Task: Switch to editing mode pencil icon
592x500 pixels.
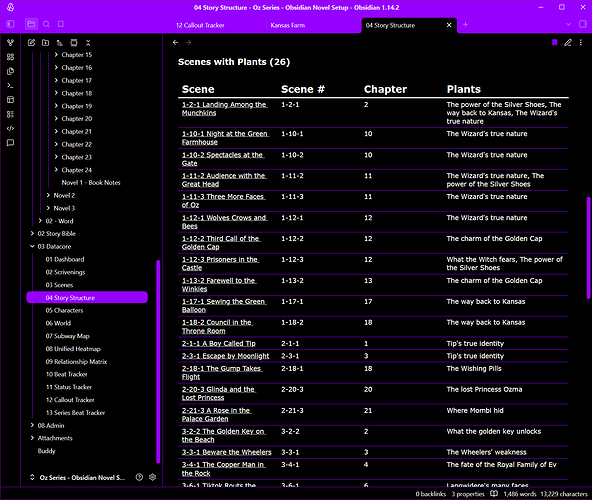Action: 567,43
